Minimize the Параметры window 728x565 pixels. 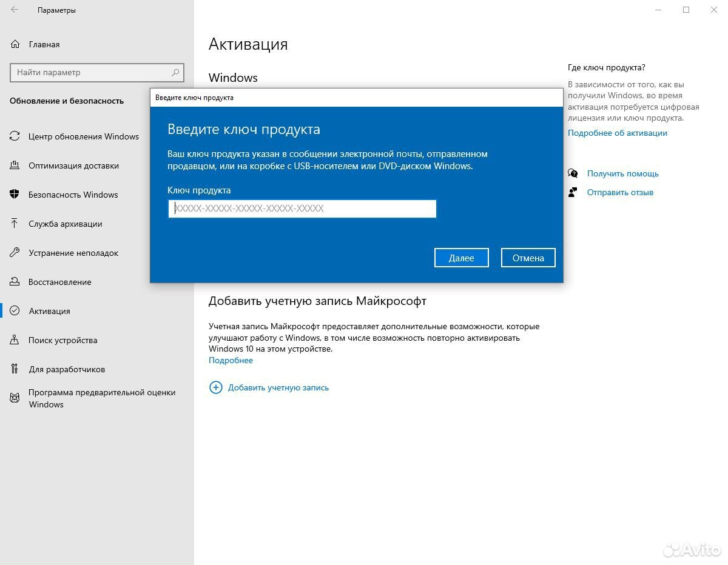tap(658, 10)
